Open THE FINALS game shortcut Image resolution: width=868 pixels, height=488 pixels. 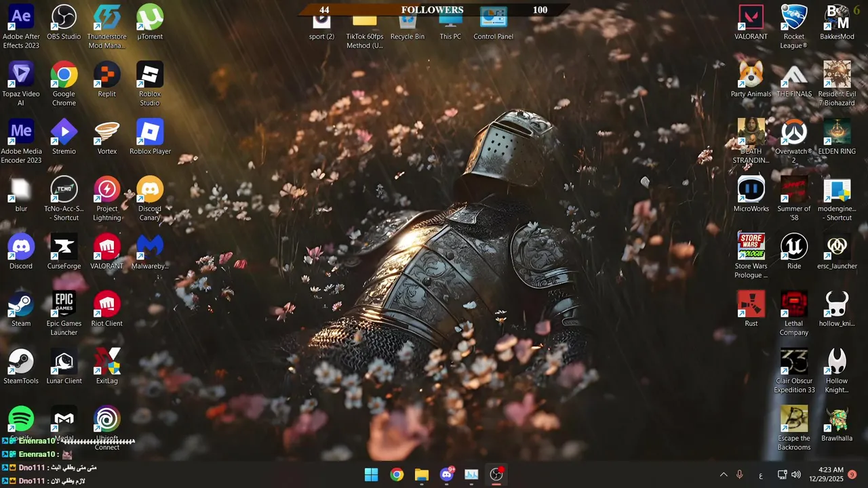click(794, 80)
